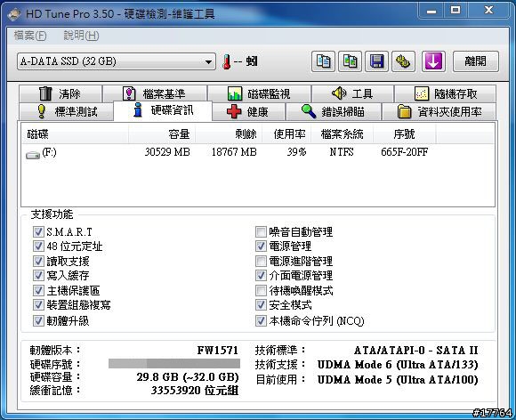The image size is (516, 420).
Task: Toggle the 主機保護區 checkbox
Action: coord(38,290)
